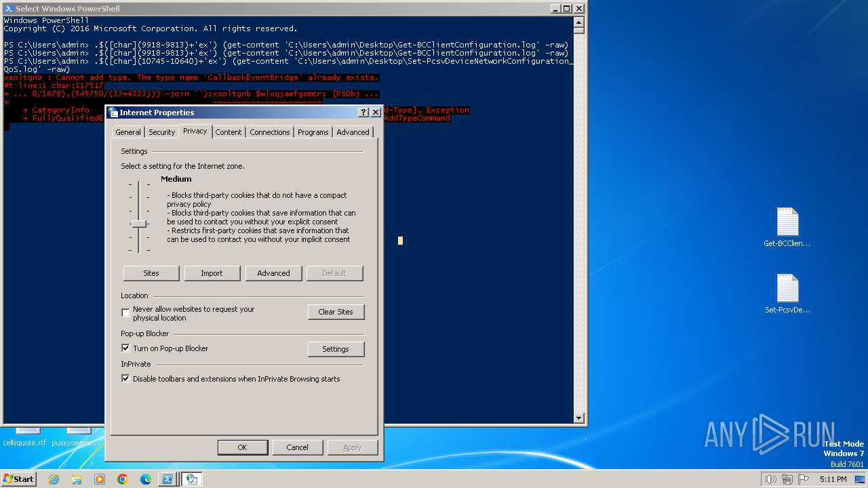This screenshot has width=868, height=488.
Task: Click the PowerShell window title bar icon
Action: [x=8, y=8]
